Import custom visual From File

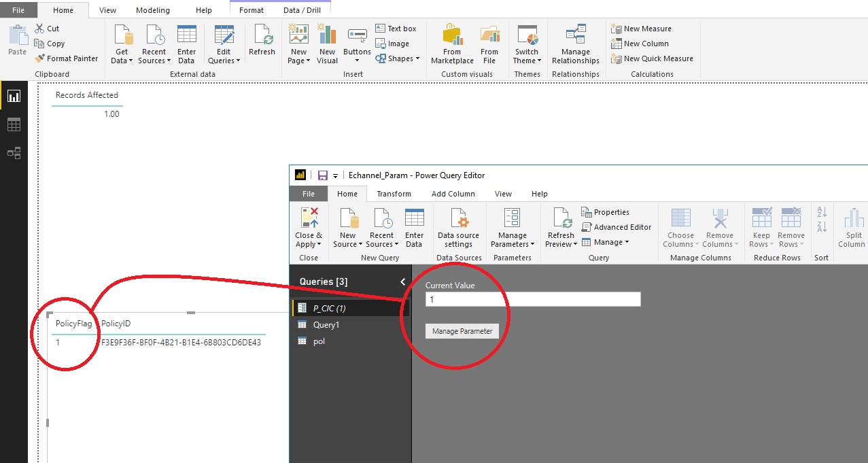[x=489, y=45]
